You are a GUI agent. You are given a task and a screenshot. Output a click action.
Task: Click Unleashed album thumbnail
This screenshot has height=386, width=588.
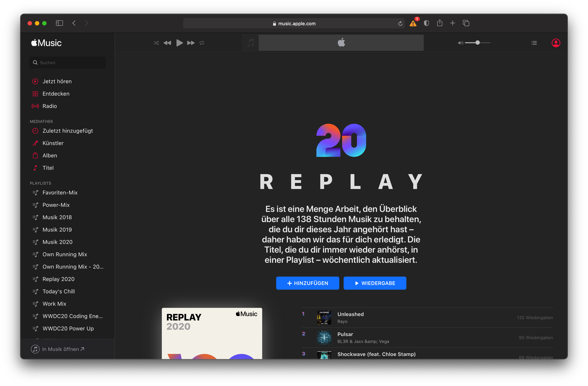pyautogui.click(x=324, y=318)
